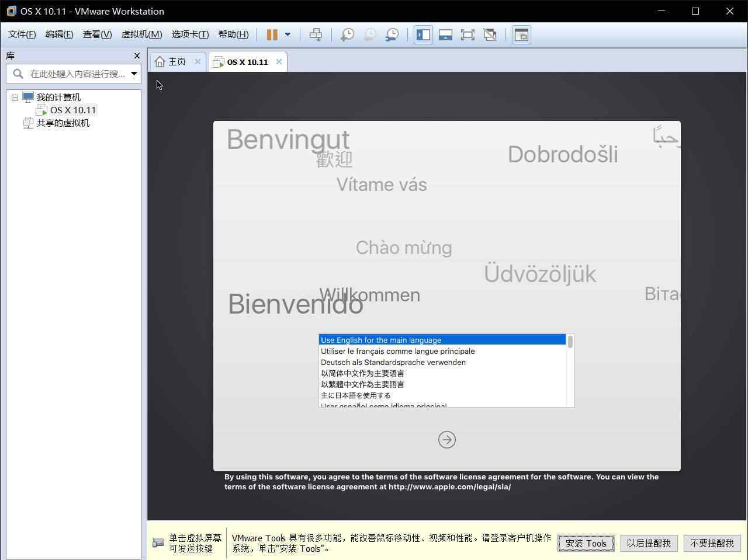The height and width of the screenshot is (560, 748).
Task: Select OS X 10.11 in the library tree
Action: [x=72, y=110]
